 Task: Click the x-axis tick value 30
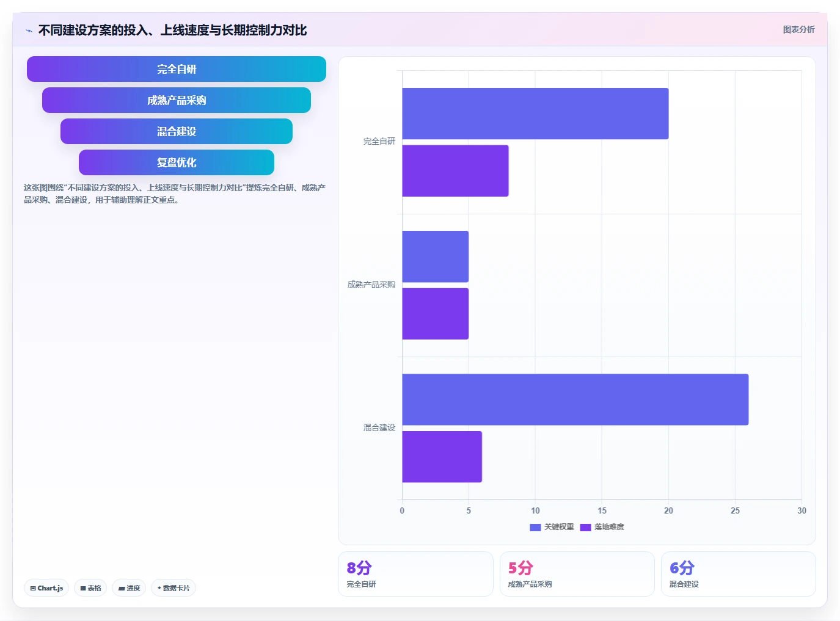point(802,510)
